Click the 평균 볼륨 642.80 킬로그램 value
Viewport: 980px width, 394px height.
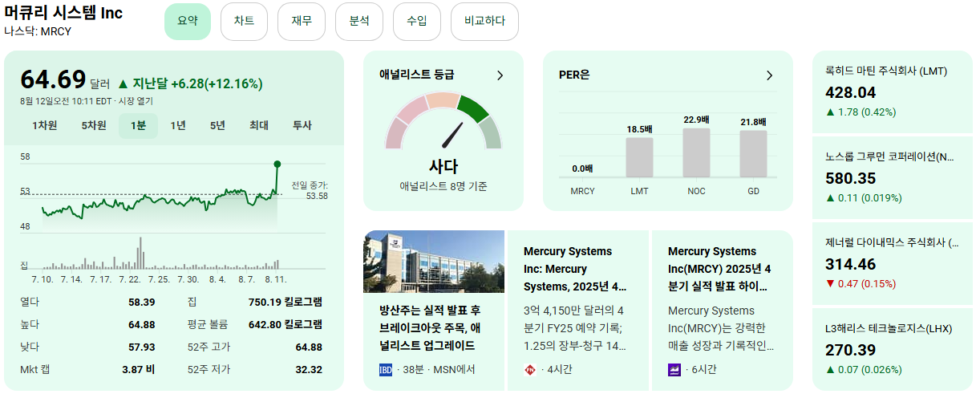[x=285, y=324]
